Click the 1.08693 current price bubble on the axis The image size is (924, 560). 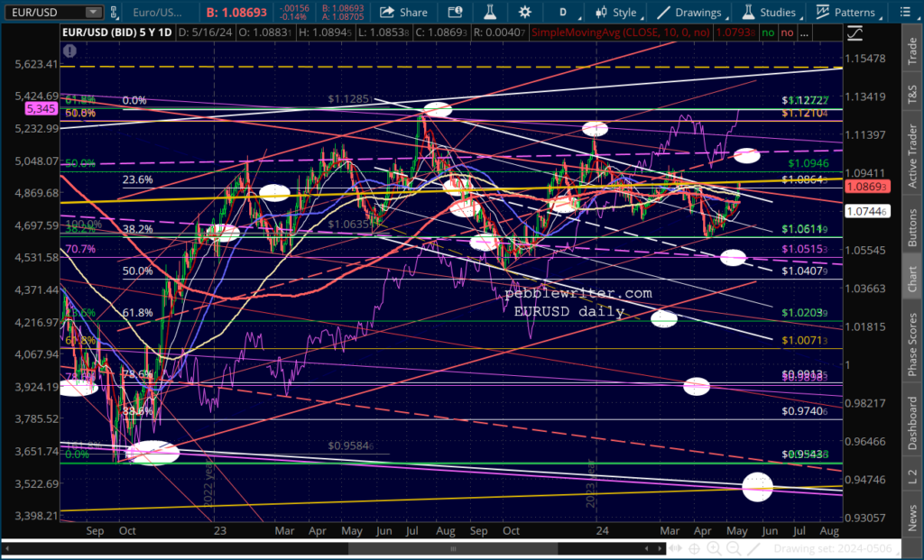tap(867, 187)
